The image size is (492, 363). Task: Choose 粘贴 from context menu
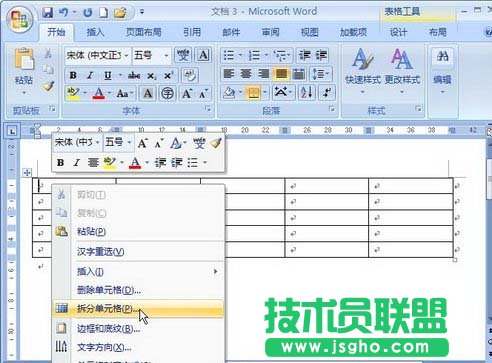(138, 231)
